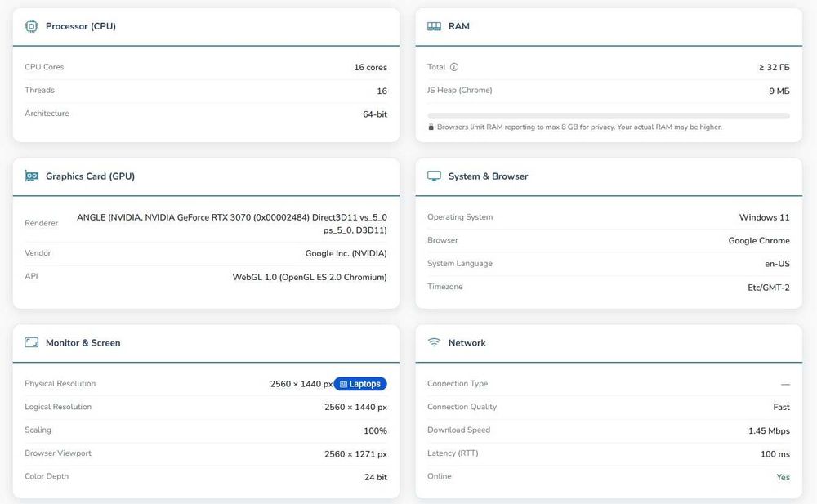Click the "64-bit" architecture value

(375, 114)
